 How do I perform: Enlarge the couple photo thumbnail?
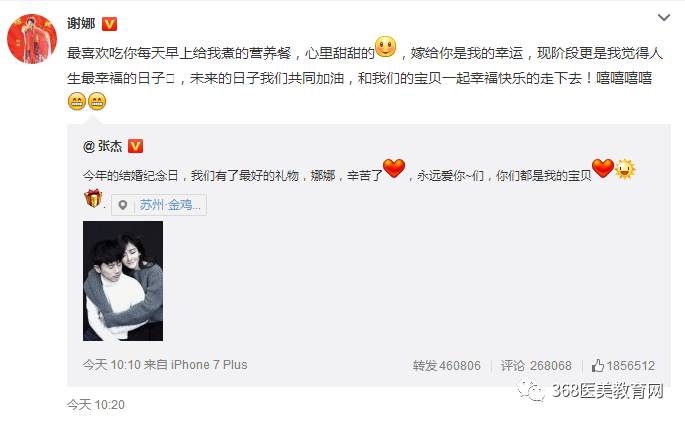coord(123,281)
